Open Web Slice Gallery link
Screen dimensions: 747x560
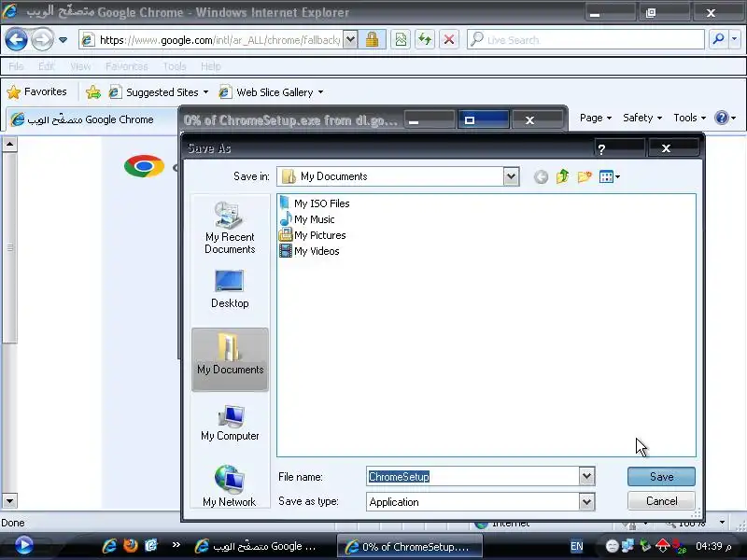click(271, 91)
